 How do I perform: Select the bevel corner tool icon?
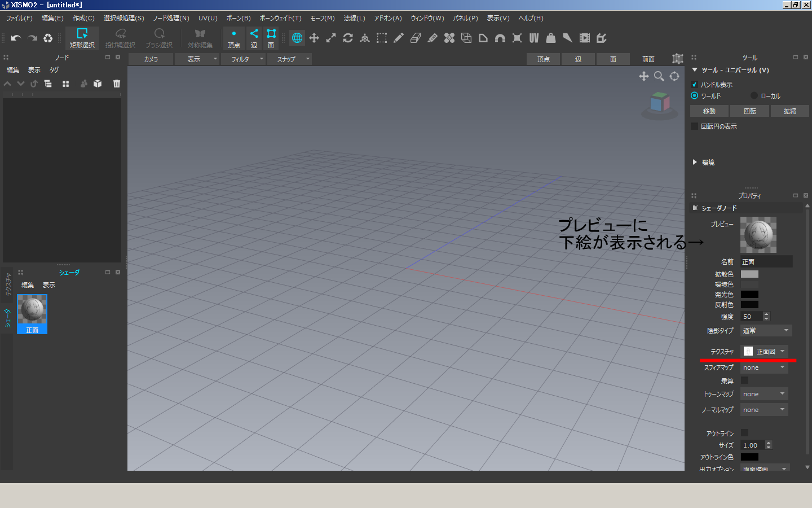483,38
